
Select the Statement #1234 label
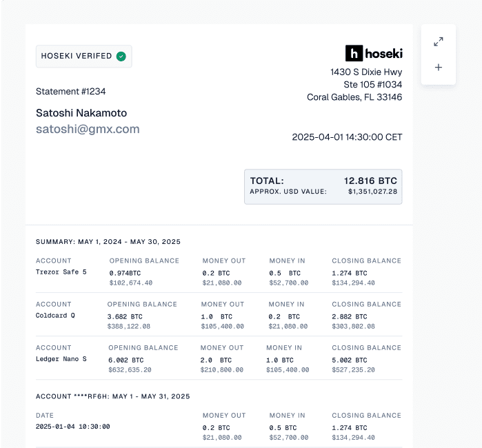pyautogui.click(x=70, y=92)
